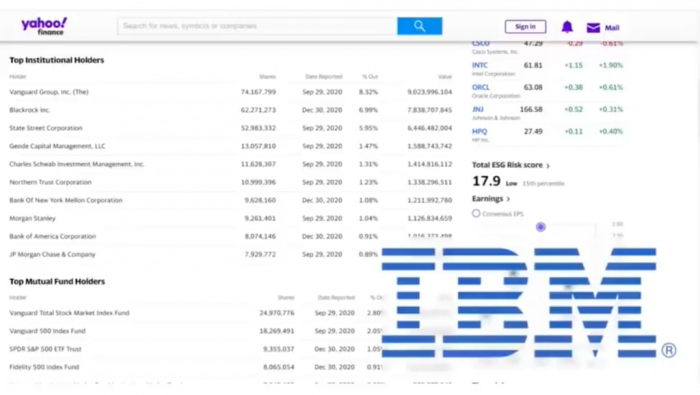Click the Sign in button

pyautogui.click(x=525, y=27)
